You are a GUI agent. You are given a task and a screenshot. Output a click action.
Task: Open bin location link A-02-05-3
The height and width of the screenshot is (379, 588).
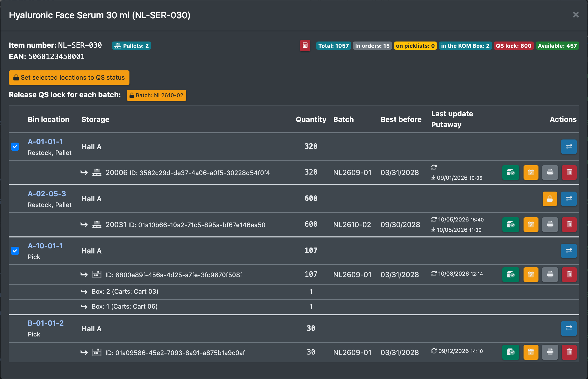tap(47, 194)
